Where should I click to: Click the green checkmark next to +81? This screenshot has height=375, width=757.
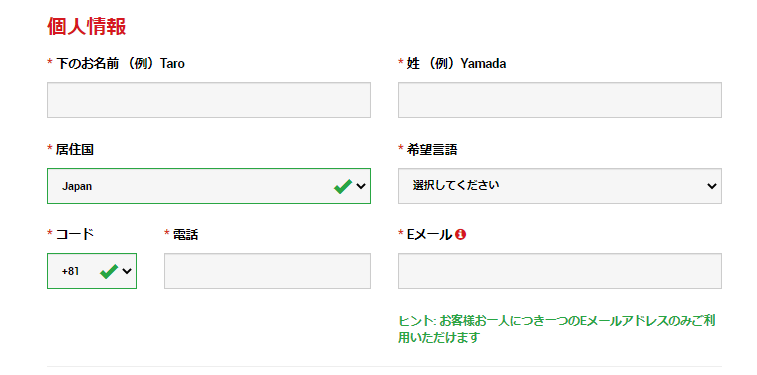109,272
